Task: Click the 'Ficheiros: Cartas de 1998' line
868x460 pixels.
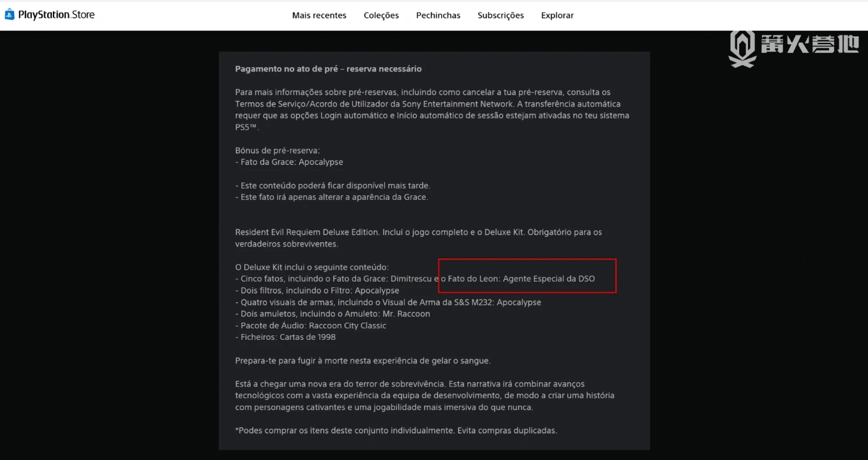Action: coord(285,337)
